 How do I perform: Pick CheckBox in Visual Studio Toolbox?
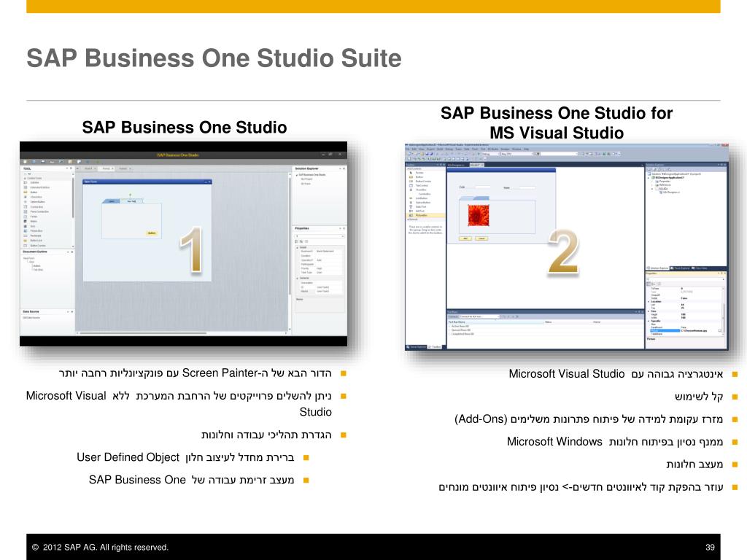point(420,190)
